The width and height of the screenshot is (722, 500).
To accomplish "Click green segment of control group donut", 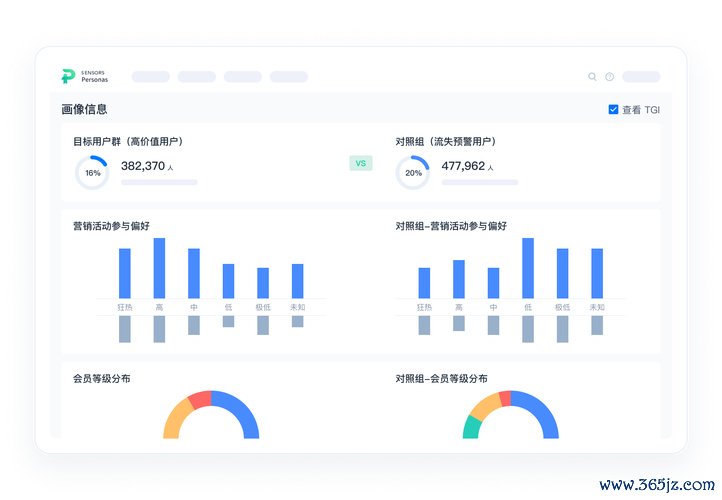I will coord(471,428).
